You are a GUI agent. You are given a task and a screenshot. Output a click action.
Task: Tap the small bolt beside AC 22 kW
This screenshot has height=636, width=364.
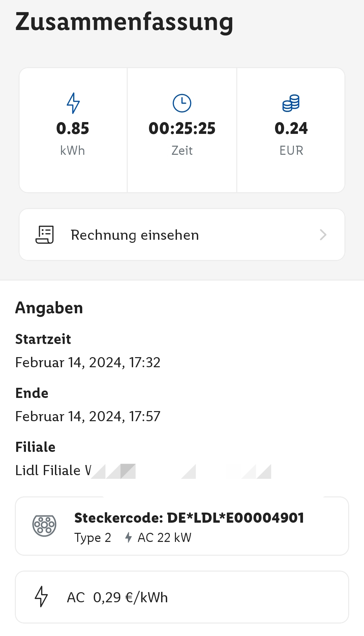point(128,537)
